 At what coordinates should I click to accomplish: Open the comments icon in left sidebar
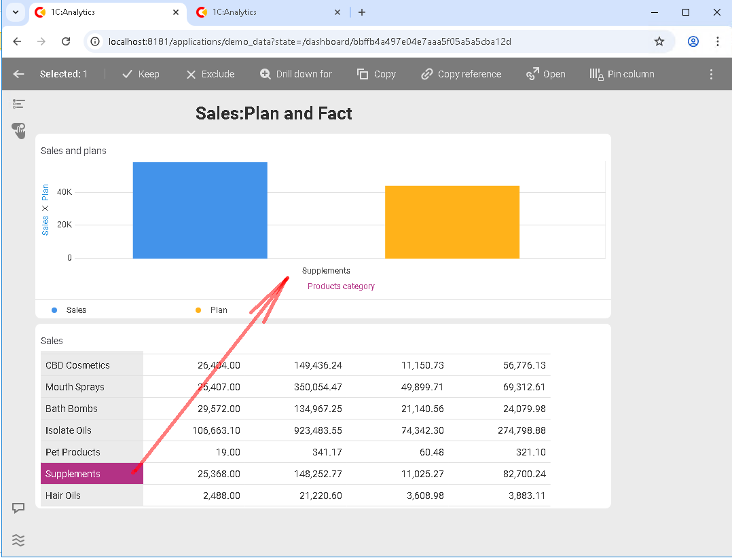tap(19, 508)
